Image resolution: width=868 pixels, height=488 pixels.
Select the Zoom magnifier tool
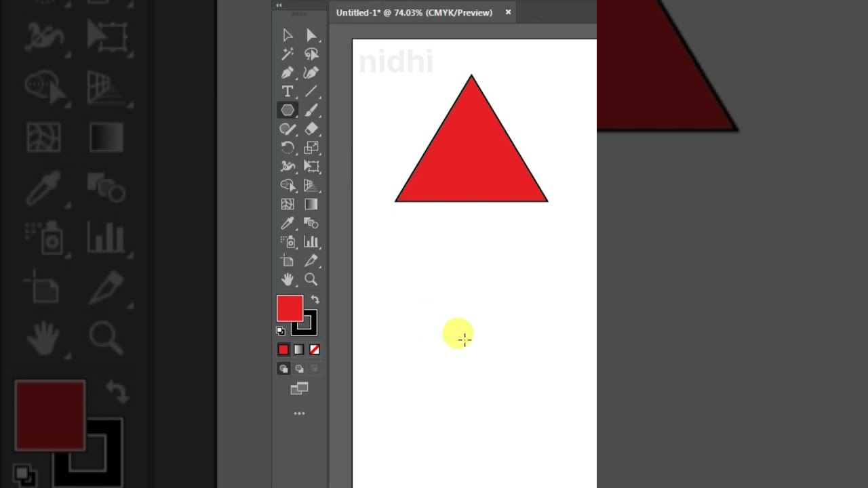311,279
